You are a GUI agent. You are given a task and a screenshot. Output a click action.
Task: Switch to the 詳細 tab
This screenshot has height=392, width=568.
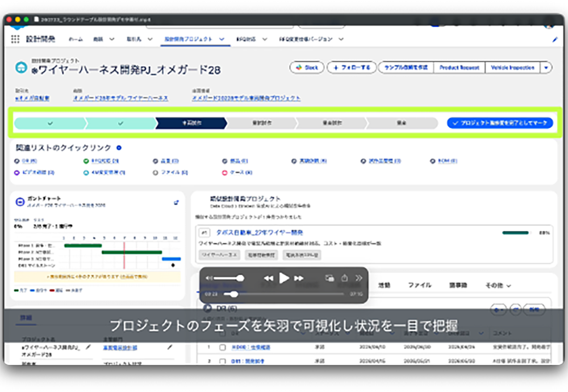tap(26, 318)
